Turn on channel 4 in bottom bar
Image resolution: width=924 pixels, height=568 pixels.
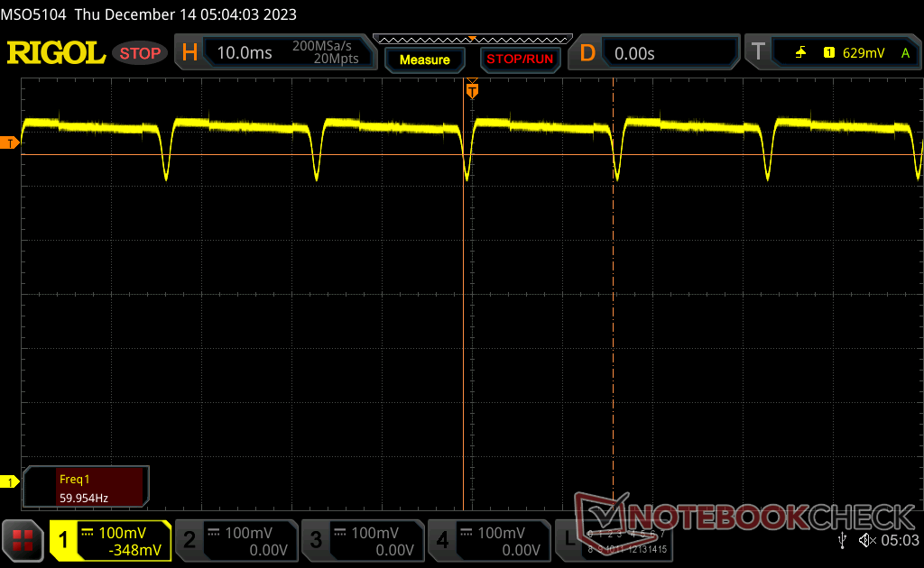point(487,540)
